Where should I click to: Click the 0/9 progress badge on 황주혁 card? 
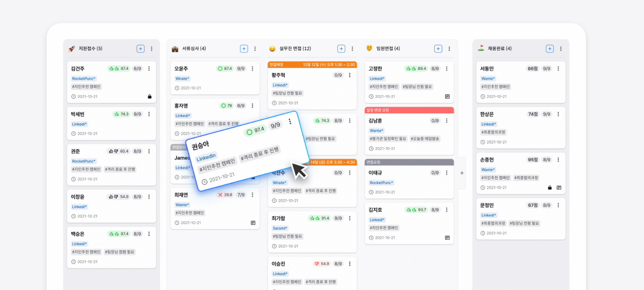[338, 75]
